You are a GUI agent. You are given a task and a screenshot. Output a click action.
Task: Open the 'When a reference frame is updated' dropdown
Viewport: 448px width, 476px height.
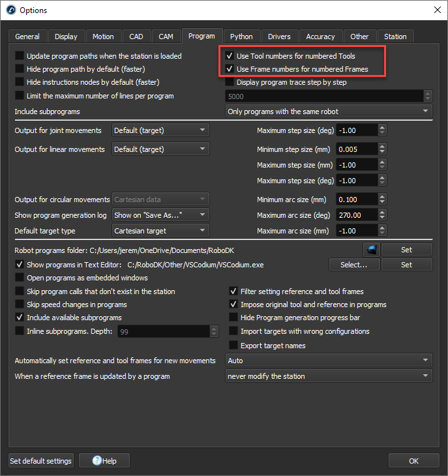328,376
